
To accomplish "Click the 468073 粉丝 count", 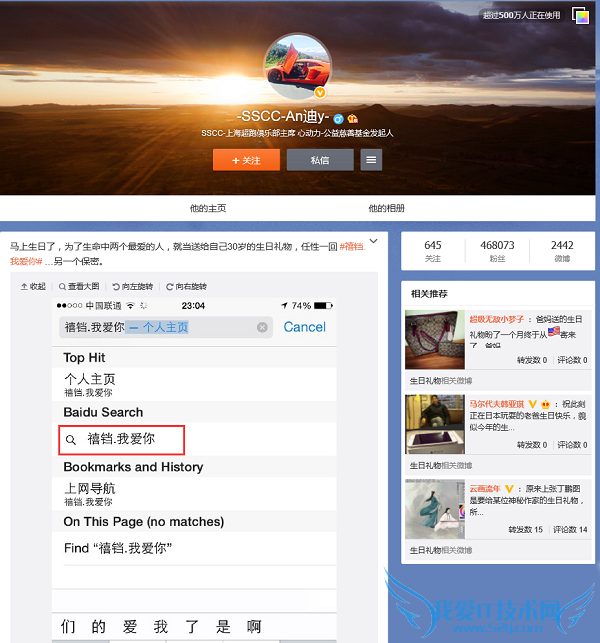I will 497,251.
